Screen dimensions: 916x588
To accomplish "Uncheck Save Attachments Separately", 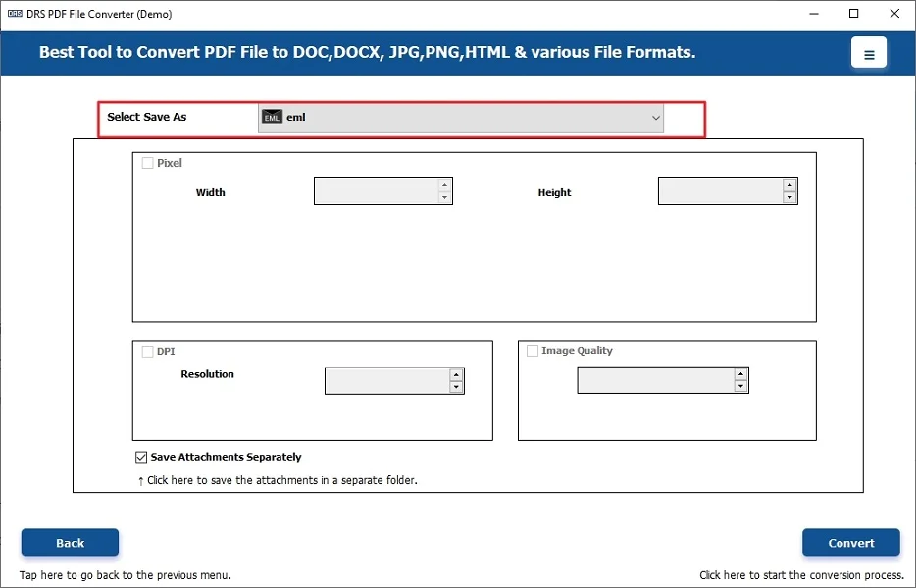I will pyautogui.click(x=142, y=457).
